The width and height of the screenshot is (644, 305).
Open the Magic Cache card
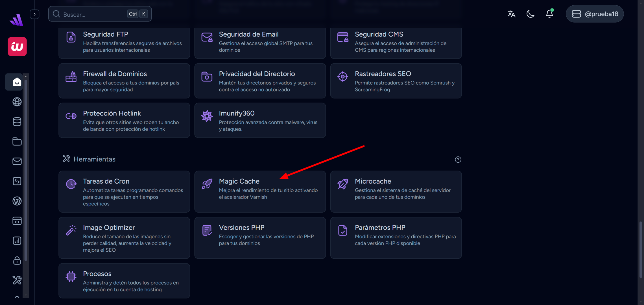pos(260,191)
